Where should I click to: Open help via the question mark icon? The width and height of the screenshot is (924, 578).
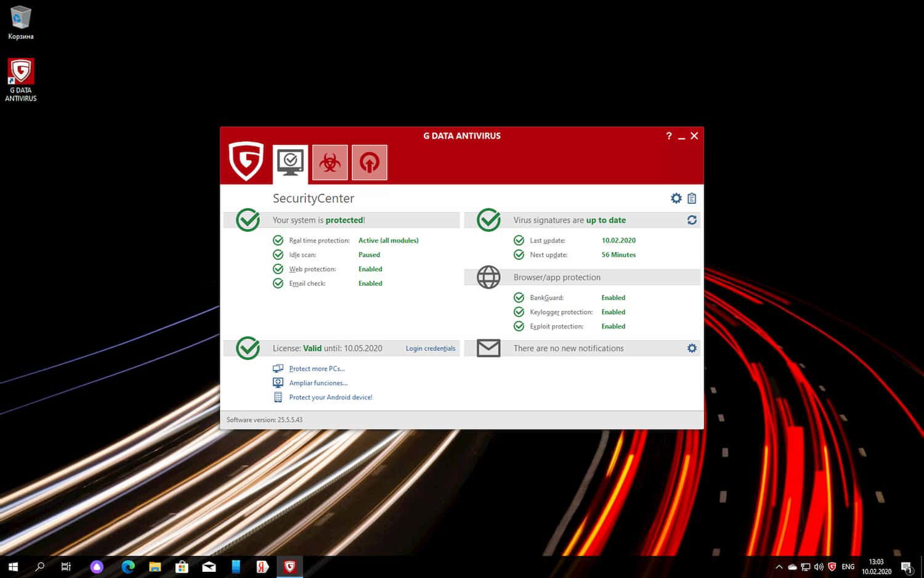tap(669, 136)
